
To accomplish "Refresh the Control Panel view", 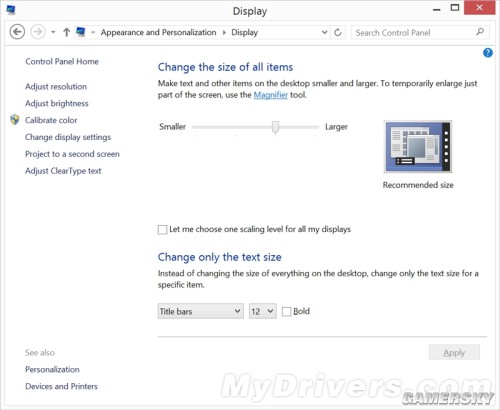I will 338,32.
